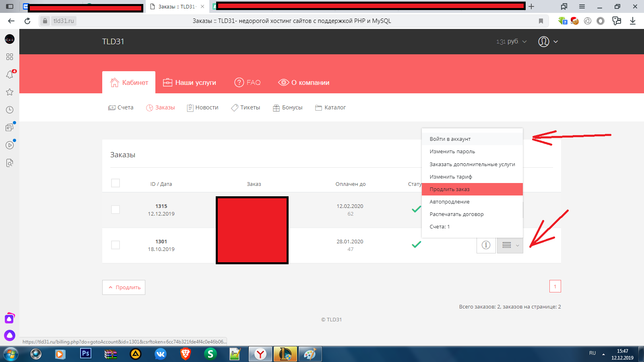644x362 pixels.
Task: Toggle the select-all checkbox in table header
Action: (x=116, y=183)
